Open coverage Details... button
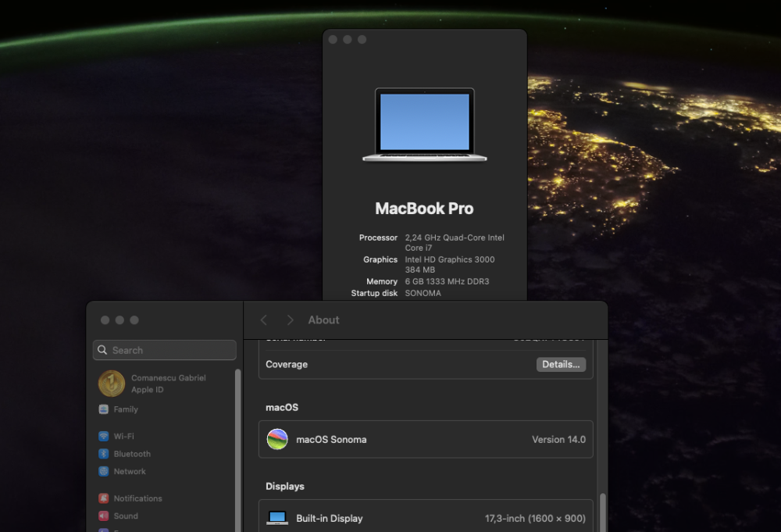Viewport: 781px width, 532px height. coord(561,364)
